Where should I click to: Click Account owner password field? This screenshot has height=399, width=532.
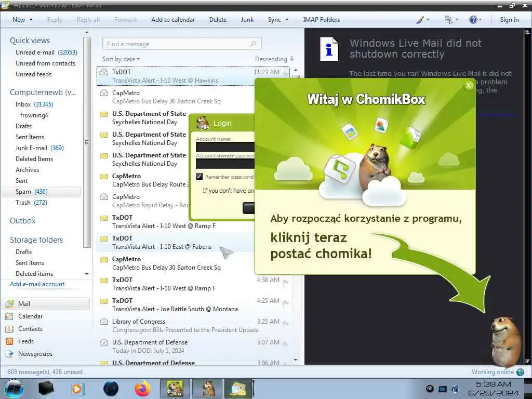225,164
